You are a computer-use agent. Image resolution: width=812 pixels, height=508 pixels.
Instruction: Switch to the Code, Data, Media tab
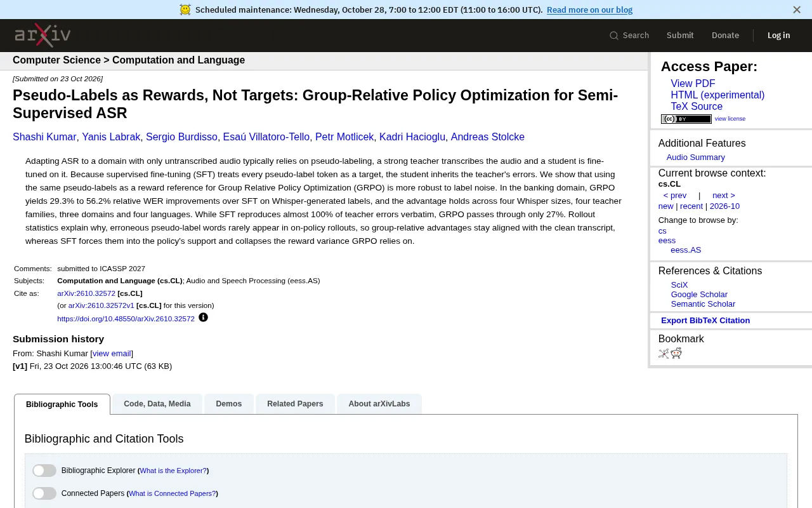[x=157, y=404]
